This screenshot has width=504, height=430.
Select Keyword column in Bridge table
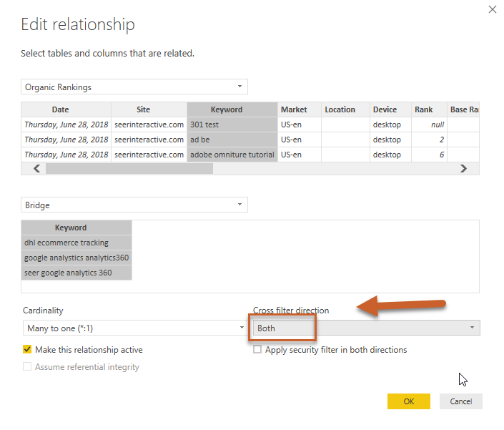71,228
